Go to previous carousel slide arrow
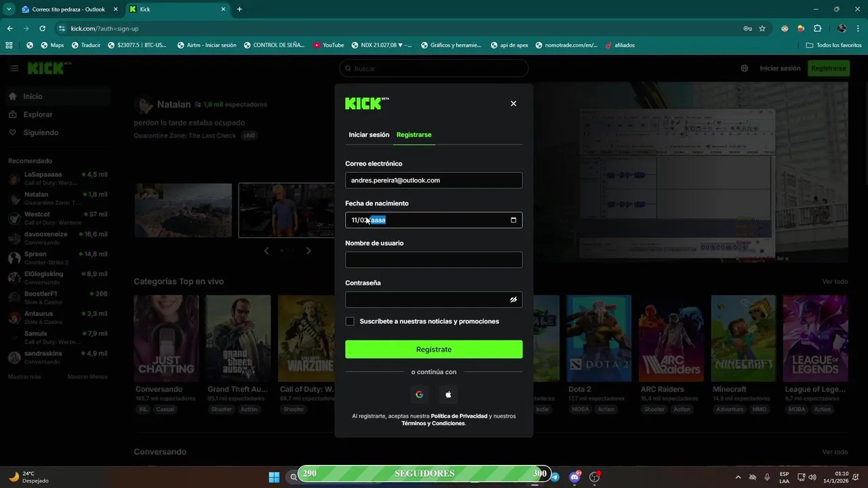Viewport: 868px width, 488px height. point(267,251)
